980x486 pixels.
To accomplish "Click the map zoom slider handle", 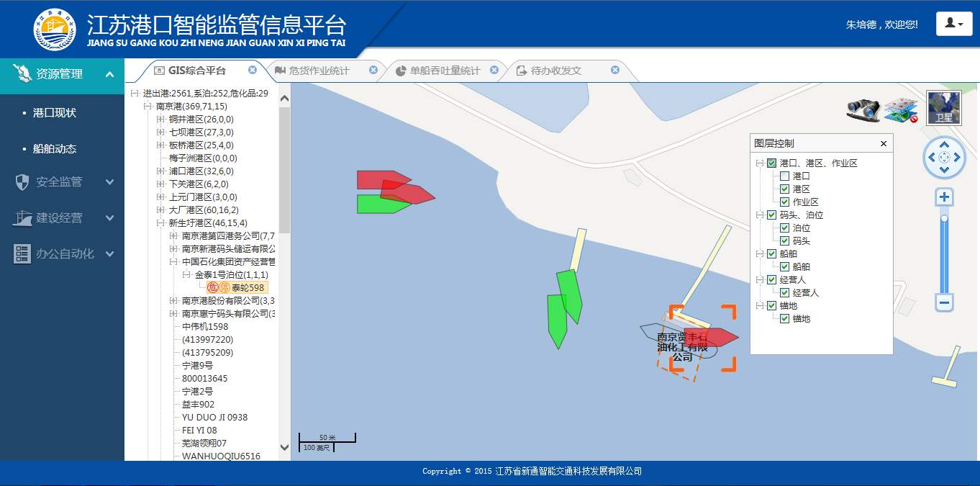I will pyautogui.click(x=945, y=218).
